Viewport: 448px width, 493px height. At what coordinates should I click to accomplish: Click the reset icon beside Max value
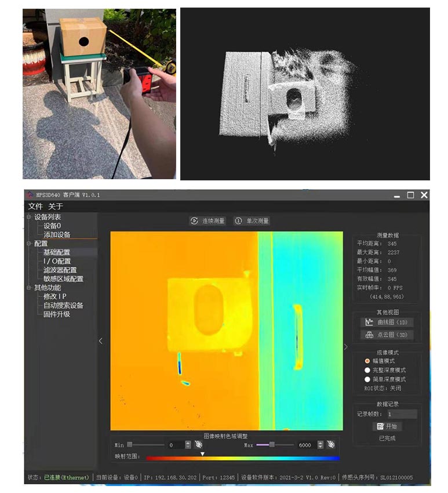330,445
